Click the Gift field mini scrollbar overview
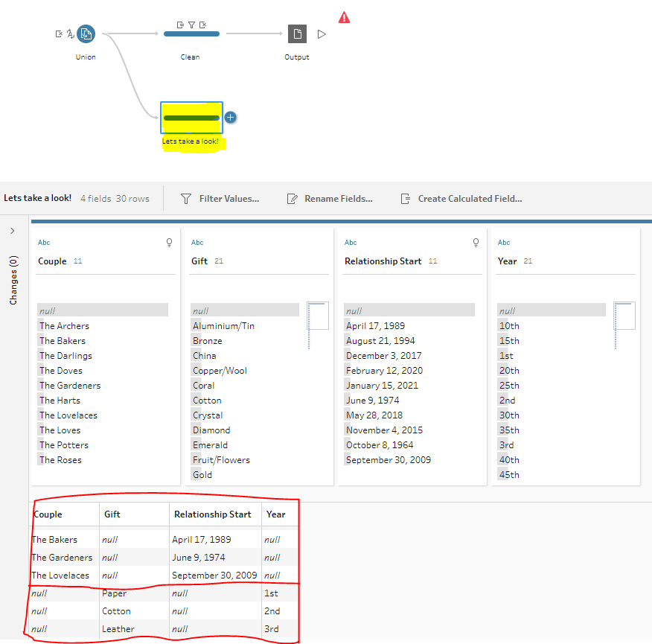652x644 pixels. coord(317,325)
